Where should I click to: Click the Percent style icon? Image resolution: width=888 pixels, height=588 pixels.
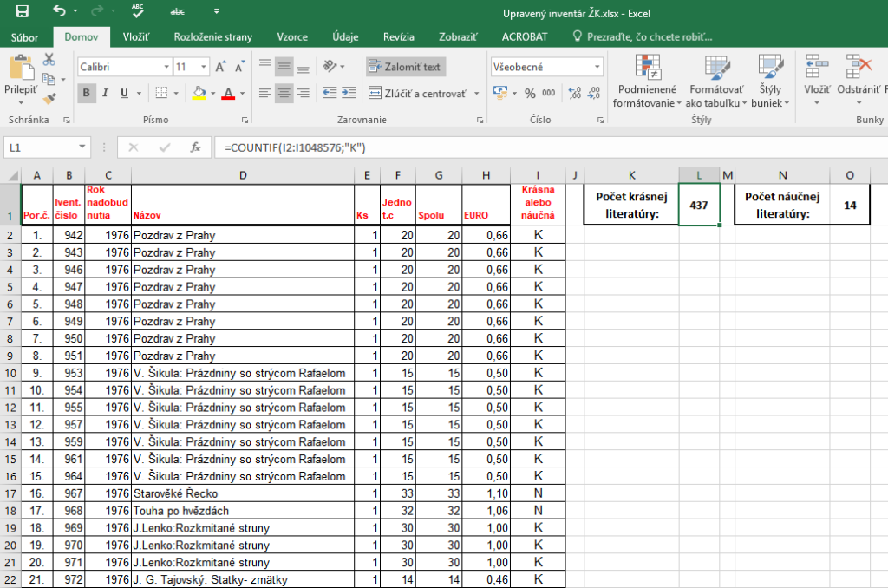click(530, 94)
